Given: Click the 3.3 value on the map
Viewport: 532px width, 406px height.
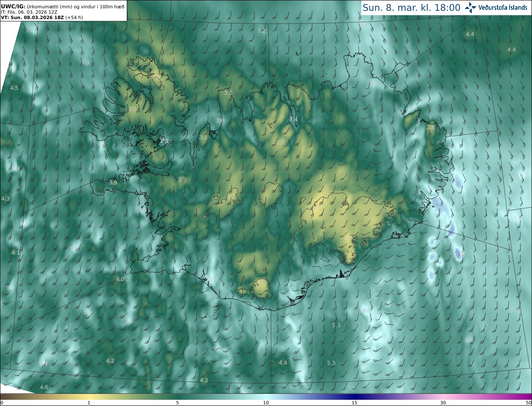Looking at the screenshot, I should tap(182, 180).
